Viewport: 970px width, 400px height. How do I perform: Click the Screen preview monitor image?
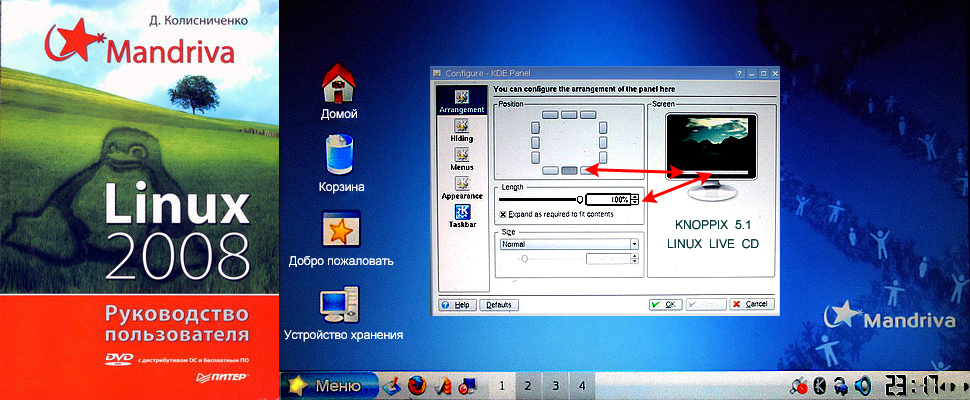711,158
